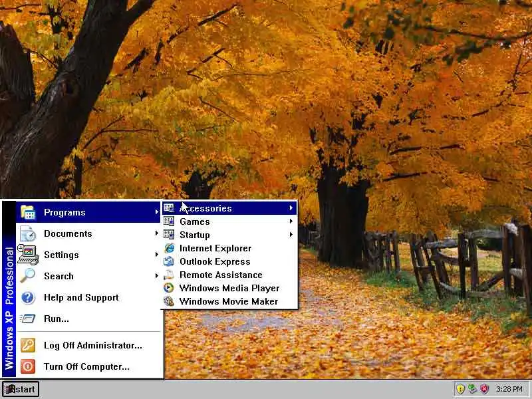The image size is (532, 399).
Task: Click the Log Off key icon
Action: pyautogui.click(x=28, y=345)
